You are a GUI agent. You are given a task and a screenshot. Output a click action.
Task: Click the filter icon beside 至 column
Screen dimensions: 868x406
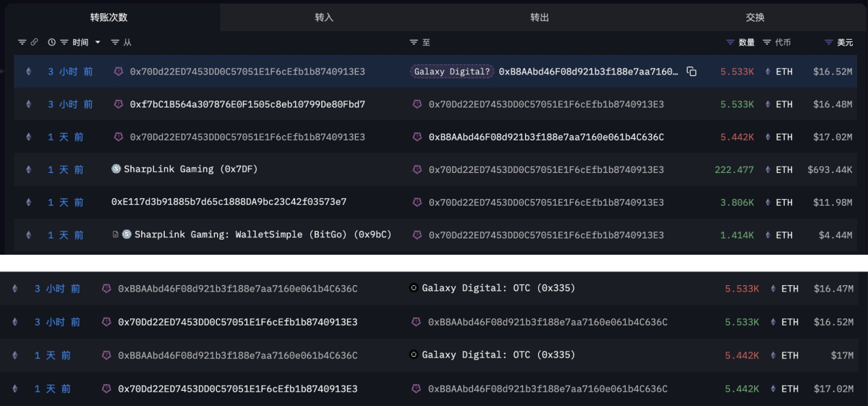coord(414,43)
